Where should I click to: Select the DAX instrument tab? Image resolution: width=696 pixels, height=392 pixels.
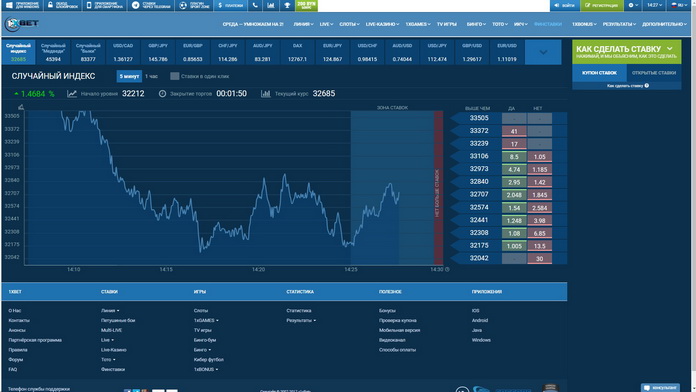coord(297,52)
